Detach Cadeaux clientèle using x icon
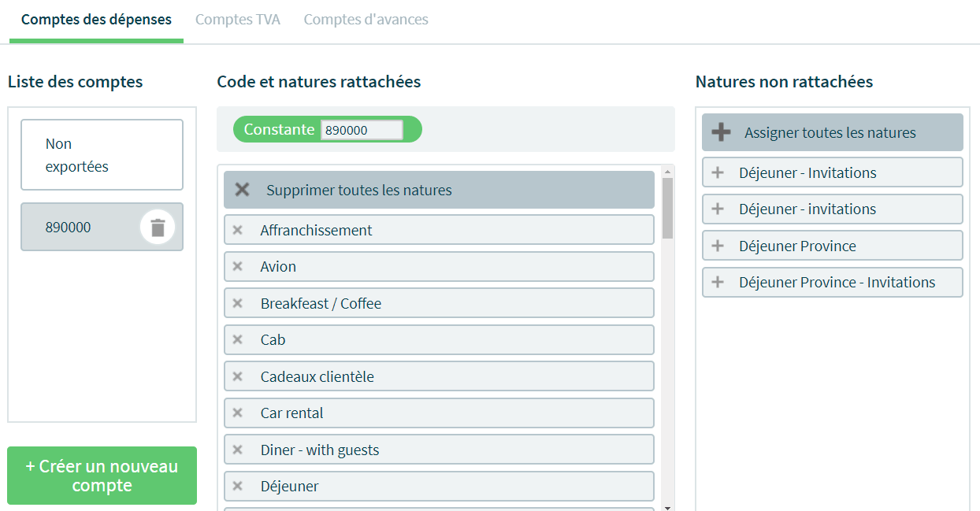The image size is (980, 511). click(x=238, y=376)
